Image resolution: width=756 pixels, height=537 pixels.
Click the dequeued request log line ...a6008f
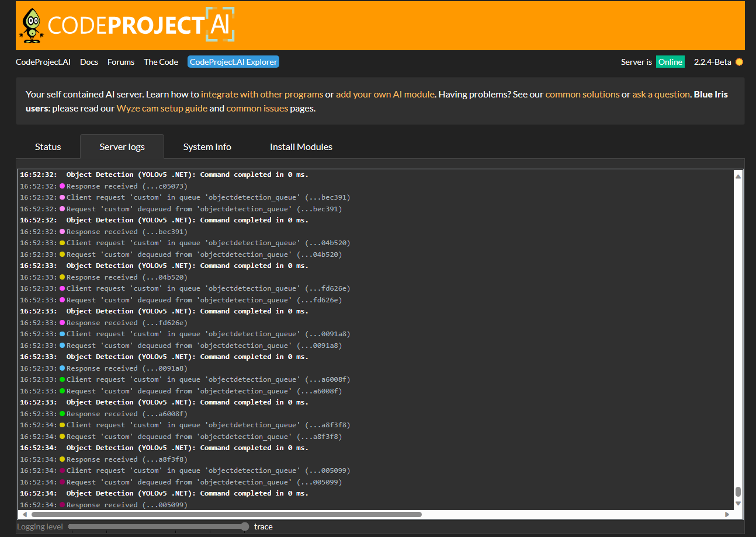coord(181,391)
